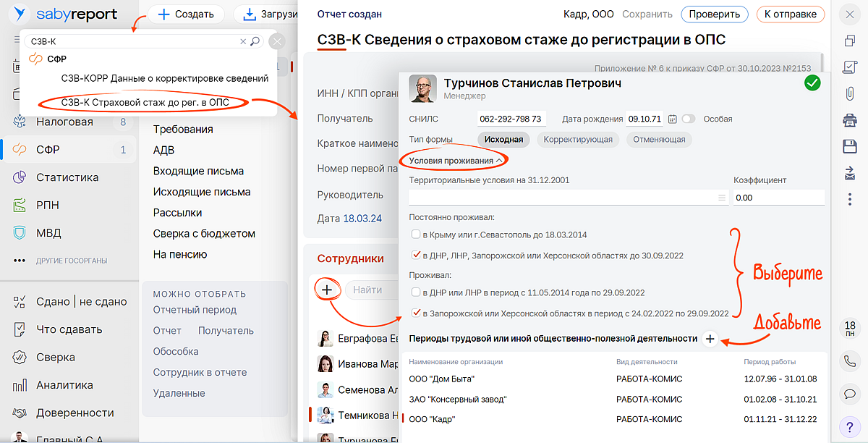Collapse the Условия проживания section

point(456,160)
